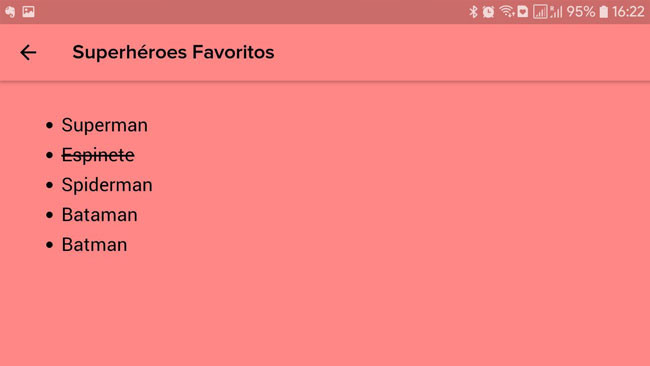Viewport: 650px width, 366px height.
Task: Select the Batman list item
Action: point(95,245)
